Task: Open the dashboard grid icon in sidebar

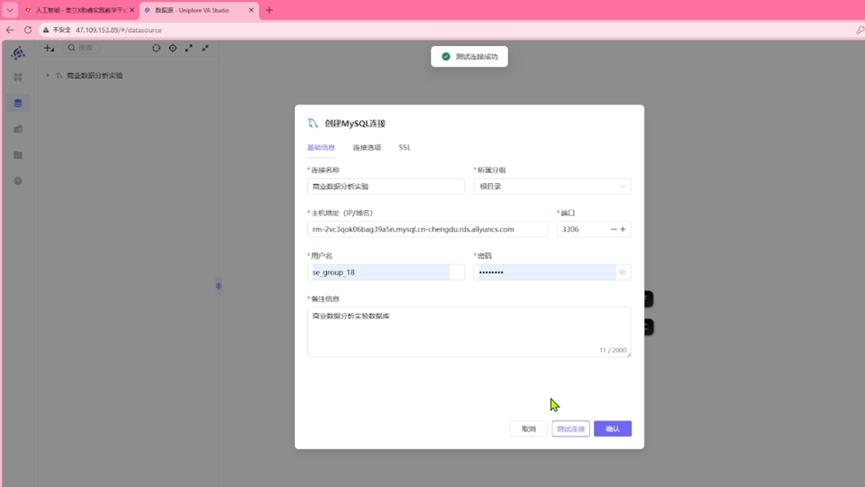Action: [x=18, y=77]
